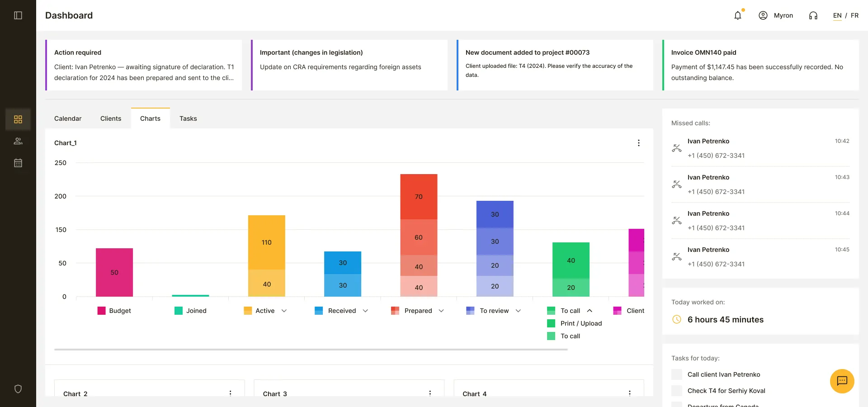The height and width of the screenshot is (407, 868).
Task: Switch language to FR
Action: click(x=854, y=15)
